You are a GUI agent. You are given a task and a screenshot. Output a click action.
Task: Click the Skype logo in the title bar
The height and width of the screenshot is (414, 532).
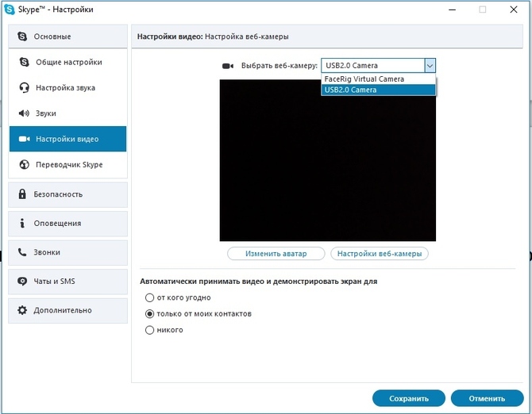coord(10,10)
